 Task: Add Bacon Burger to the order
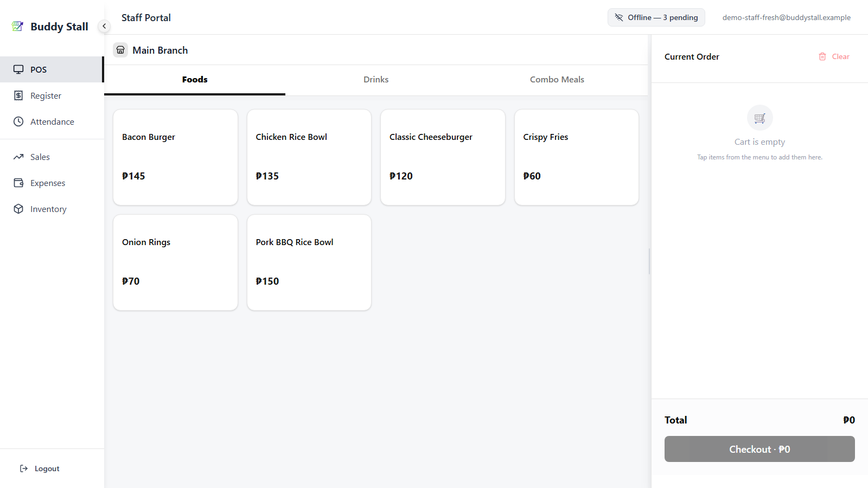click(x=175, y=157)
